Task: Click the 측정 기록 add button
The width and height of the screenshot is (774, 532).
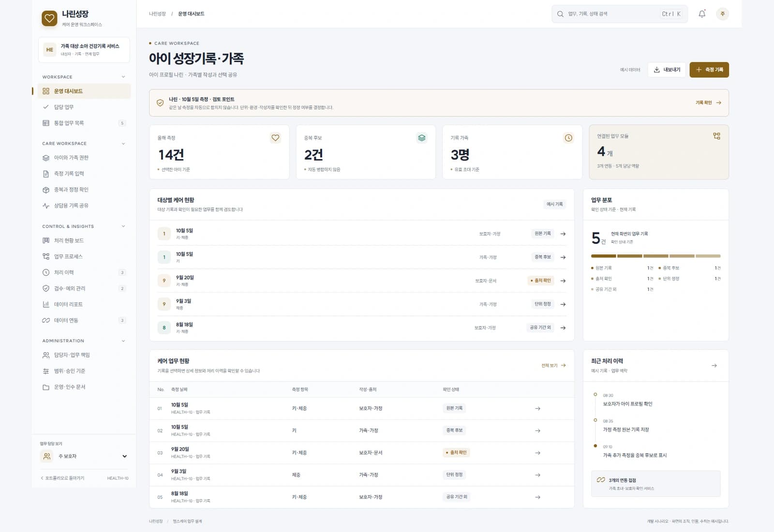Action: point(709,70)
